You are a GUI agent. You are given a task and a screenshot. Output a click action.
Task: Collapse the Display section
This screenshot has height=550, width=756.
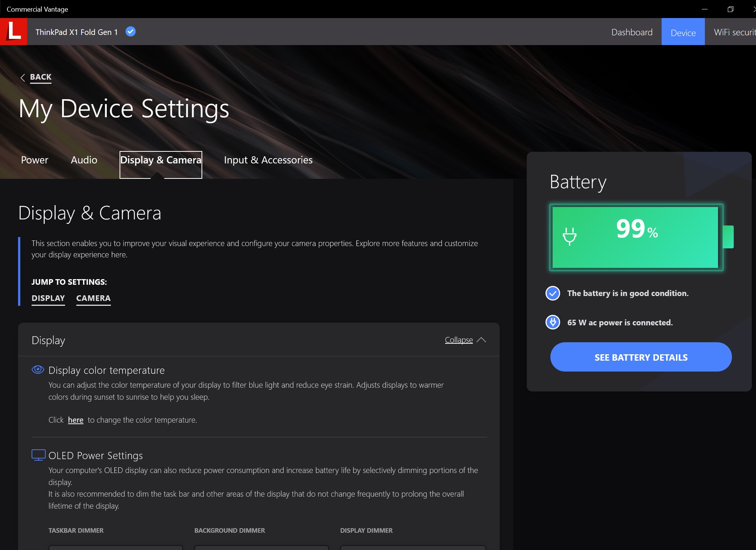[459, 340]
